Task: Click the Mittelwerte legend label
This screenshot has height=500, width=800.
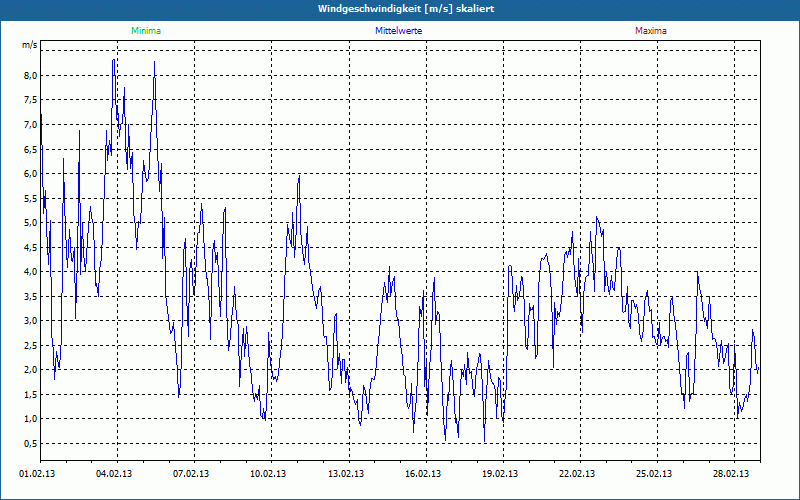Action: [x=398, y=31]
